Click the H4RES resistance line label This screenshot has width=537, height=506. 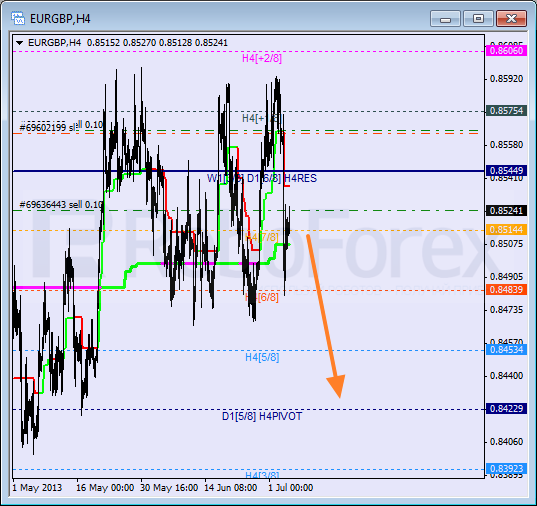point(300,178)
